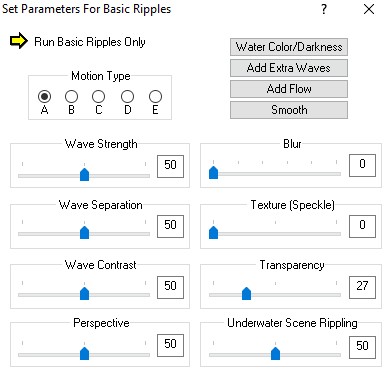Click the Wave Strength slider handle
Viewport: 389px width, 375px height.
[85, 174]
